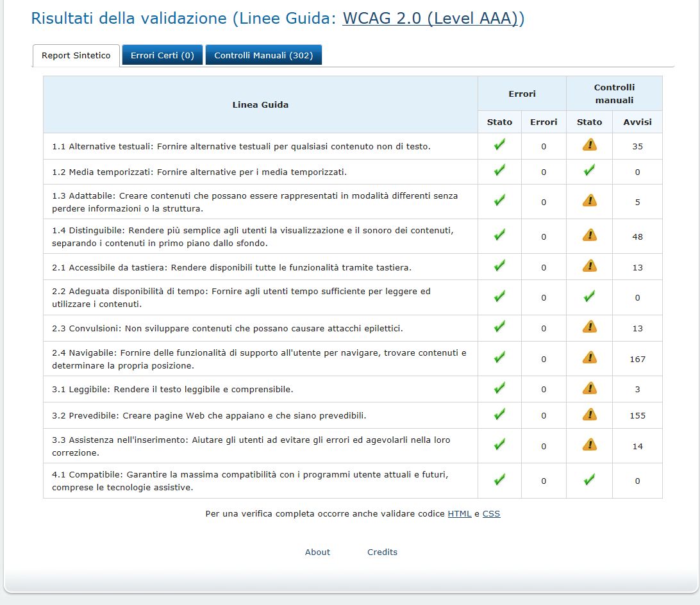Click warning icon for 1.4 Distinguibile row

(x=589, y=236)
